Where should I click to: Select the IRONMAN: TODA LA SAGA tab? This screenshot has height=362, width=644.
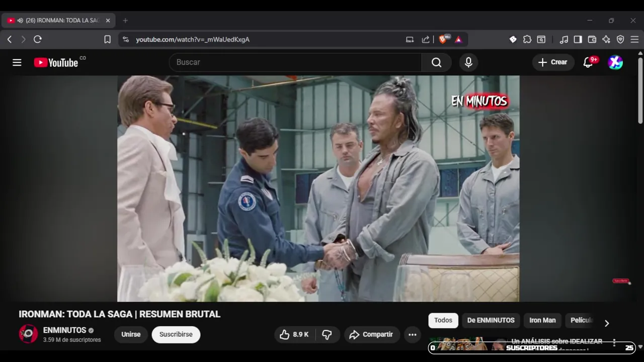[58, 21]
